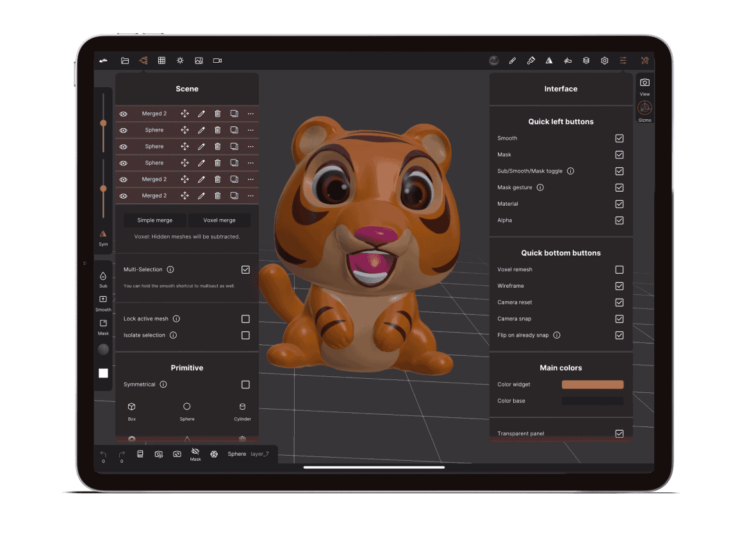The height and width of the screenshot is (541, 756).
Task: Open the Material sphere menu in top toolbar
Action: point(494,61)
